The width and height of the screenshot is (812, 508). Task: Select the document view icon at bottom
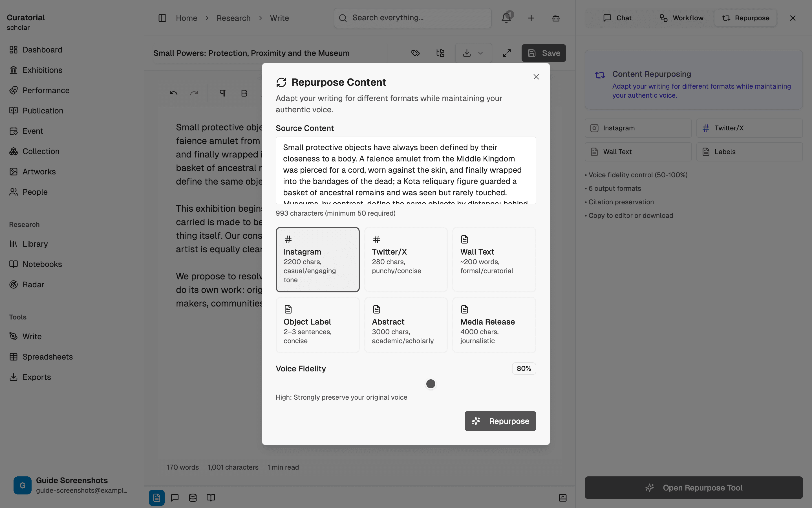(157, 498)
